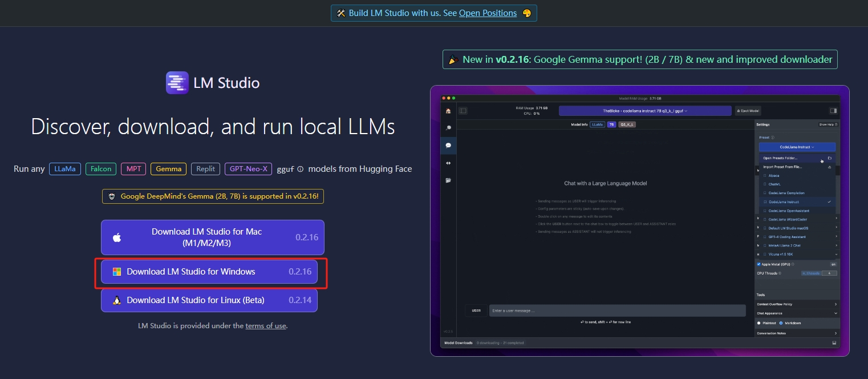Image resolution: width=868 pixels, height=379 pixels.
Task: Choose the MetaAI Llama 2 Chat preset
Action: tap(797, 245)
